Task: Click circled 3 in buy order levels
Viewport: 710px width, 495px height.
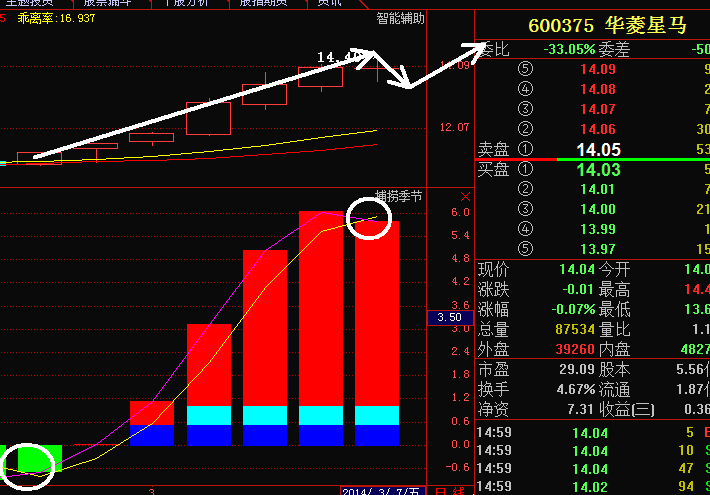Action: [x=525, y=209]
